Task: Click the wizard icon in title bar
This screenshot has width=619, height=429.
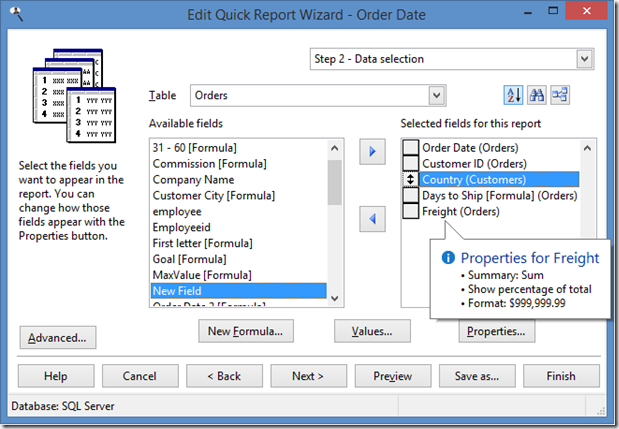Action: click(16, 14)
